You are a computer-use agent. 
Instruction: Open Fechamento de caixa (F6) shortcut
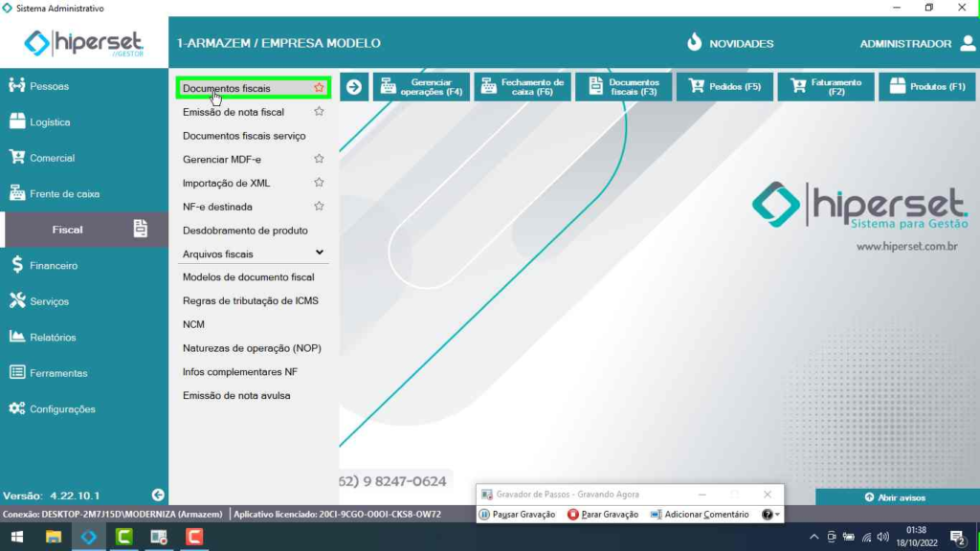click(x=523, y=87)
